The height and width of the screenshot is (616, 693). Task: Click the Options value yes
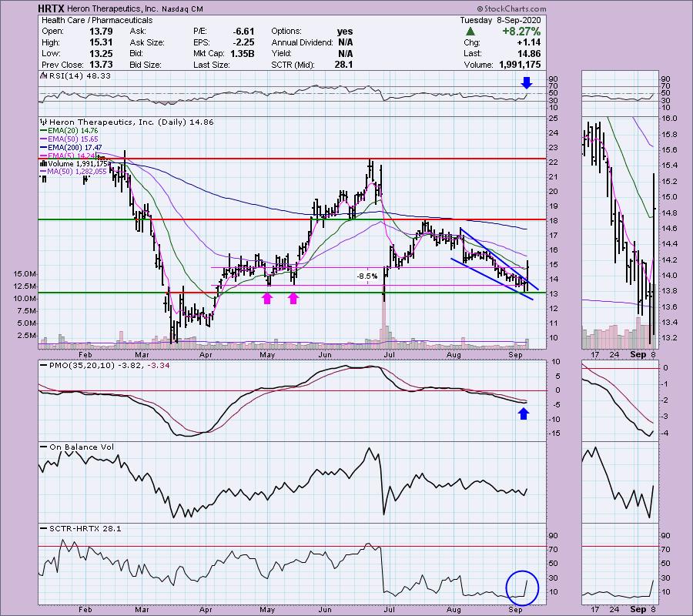click(x=344, y=32)
